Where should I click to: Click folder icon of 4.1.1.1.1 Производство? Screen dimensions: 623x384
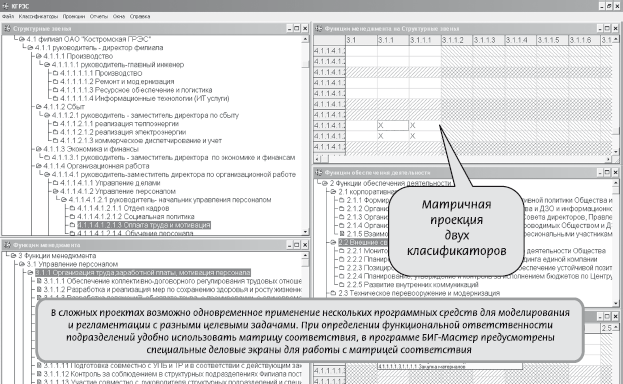(x=56, y=73)
